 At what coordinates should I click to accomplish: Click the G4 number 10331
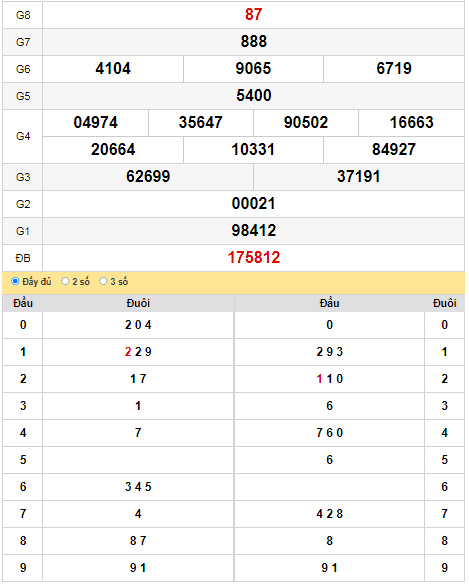pyautogui.click(x=253, y=150)
